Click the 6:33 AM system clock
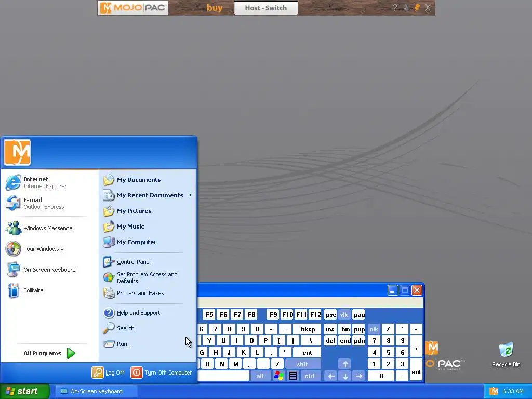This screenshot has height=399, width=532. [x=513, y=391]
